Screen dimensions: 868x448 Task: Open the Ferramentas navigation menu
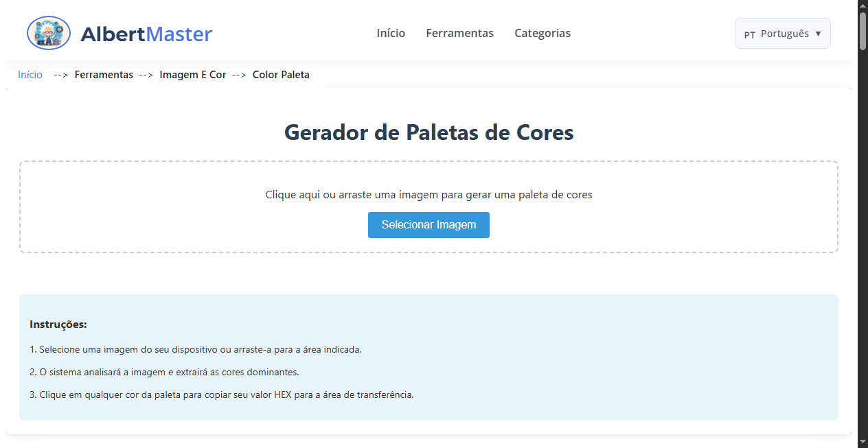[459, 33]
